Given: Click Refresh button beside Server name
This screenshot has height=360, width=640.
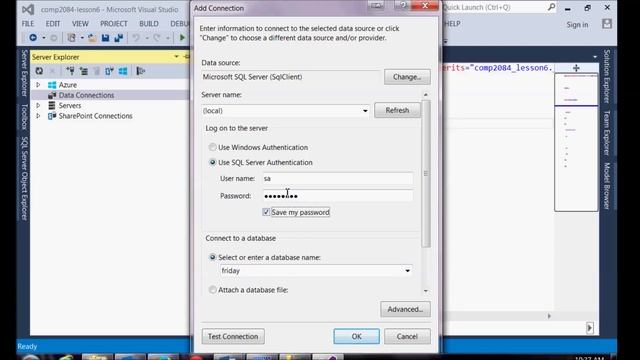Looking at the screenshot, I should tap(397, 110).
